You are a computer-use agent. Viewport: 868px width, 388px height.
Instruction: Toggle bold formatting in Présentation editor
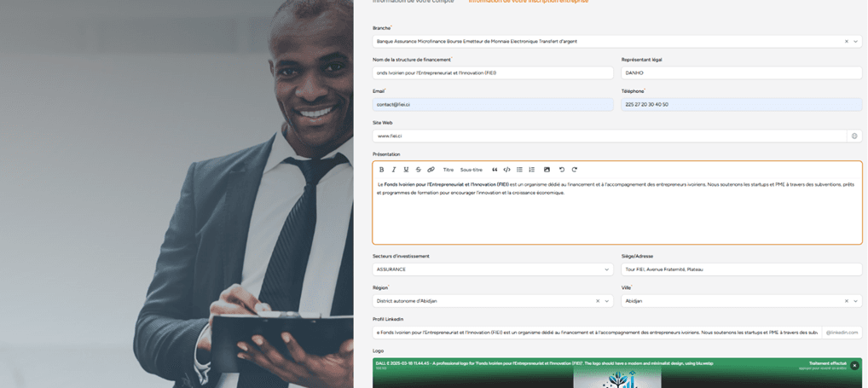click(x=381, y=170)
